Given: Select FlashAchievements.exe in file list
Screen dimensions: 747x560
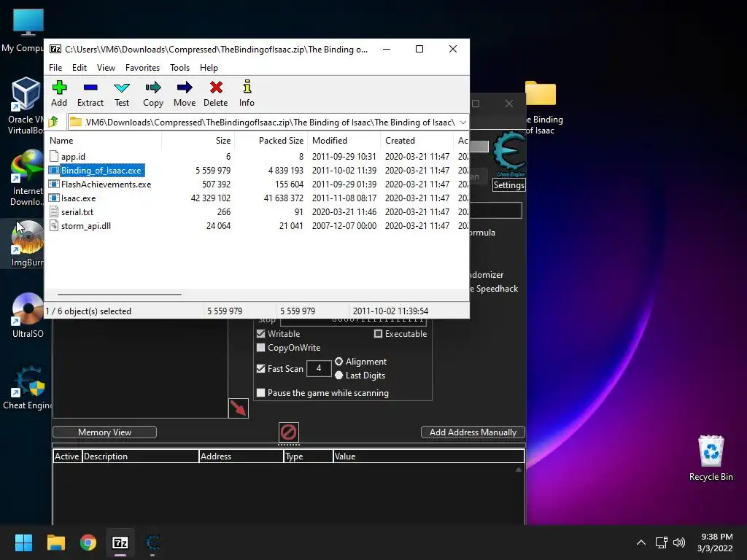Looking at the screenshot, I should (106, 184).
